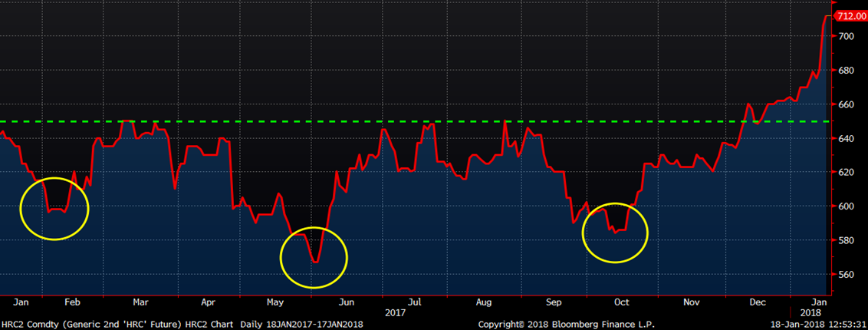Screen dimensions: 868x330
Task: Click the Mar label on the time axis
Action: (x=141, y=302)
